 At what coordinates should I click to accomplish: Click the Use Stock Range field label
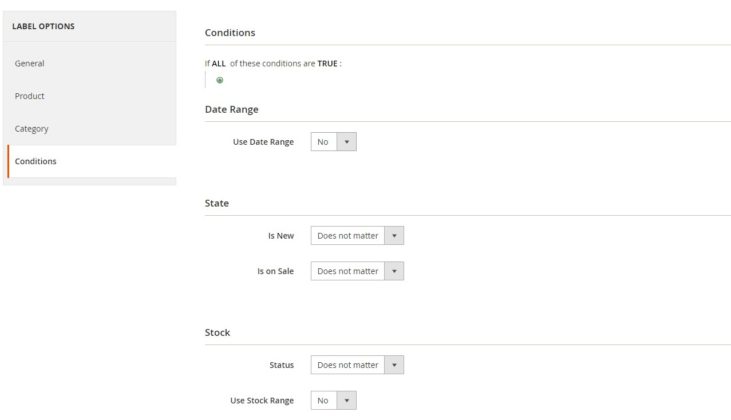click(262, 400)
